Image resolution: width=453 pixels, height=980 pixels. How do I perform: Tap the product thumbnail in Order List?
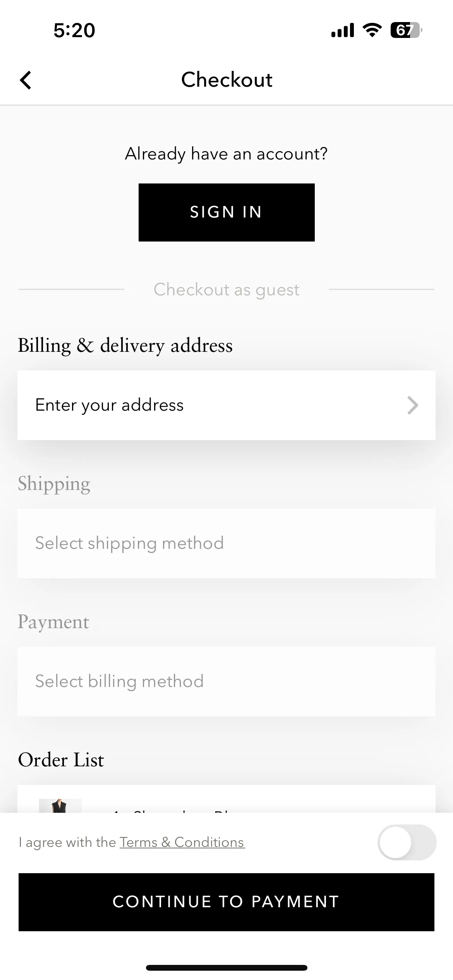point(60,806)
